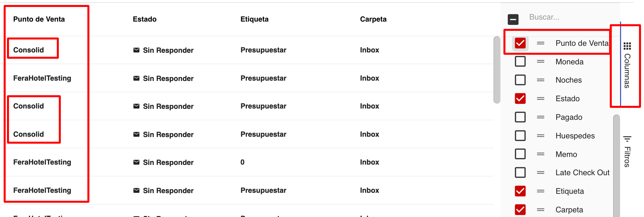Click the drag handle beside Noches
This screenshot has width=644, height=217.
coord(541,80)
